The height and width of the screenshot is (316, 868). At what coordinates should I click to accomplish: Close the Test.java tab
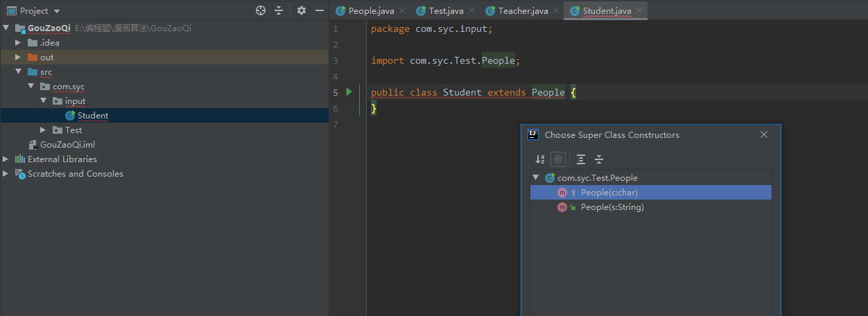(x=471, y=11)
